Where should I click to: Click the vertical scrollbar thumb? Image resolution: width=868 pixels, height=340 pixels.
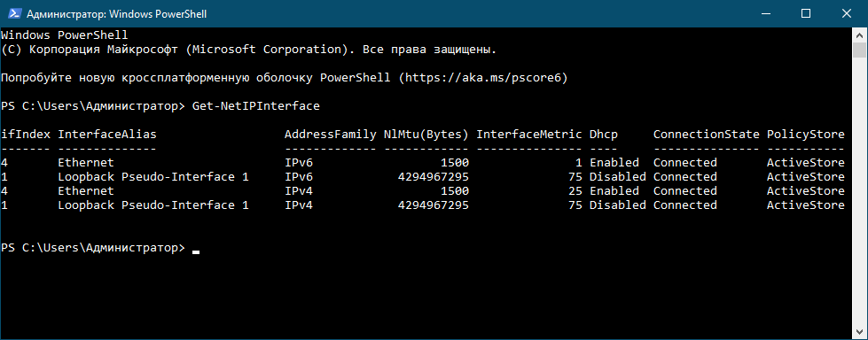point(859,49)
